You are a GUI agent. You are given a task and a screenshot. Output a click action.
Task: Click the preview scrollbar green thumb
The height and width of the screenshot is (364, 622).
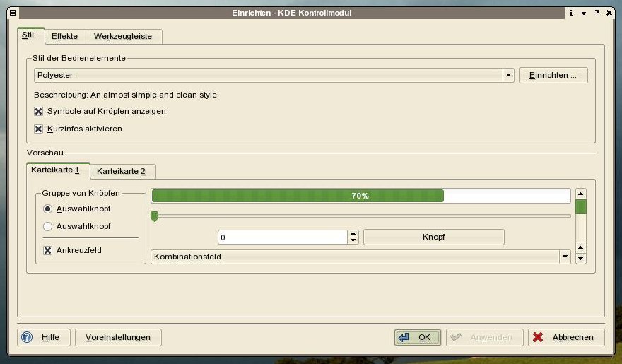(x=581, y=207)
